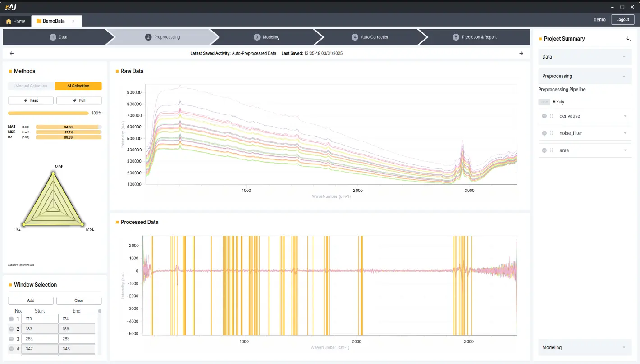The width and height of the screenshot is (640, 364).
Task: Expand the derivative step options
Action: pyautogui.click(x=625, y=116)
